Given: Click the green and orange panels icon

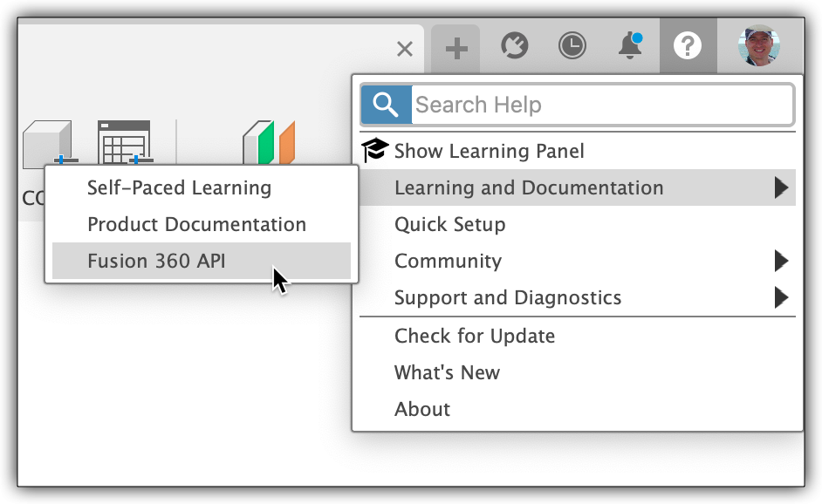Looking at the screenshot, I should point(269,143).
